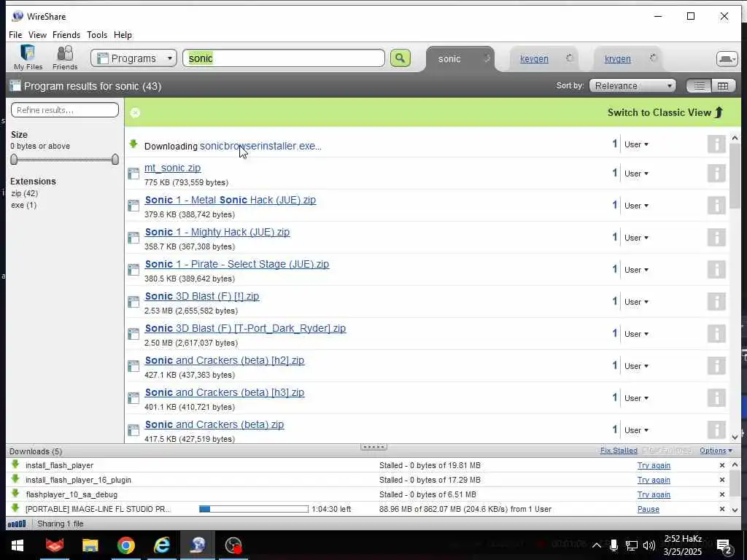This screenshot has height=560, width=747.
Task: Open info for Sonic 1 - Mighty Hack
Action: pos(716,237)
